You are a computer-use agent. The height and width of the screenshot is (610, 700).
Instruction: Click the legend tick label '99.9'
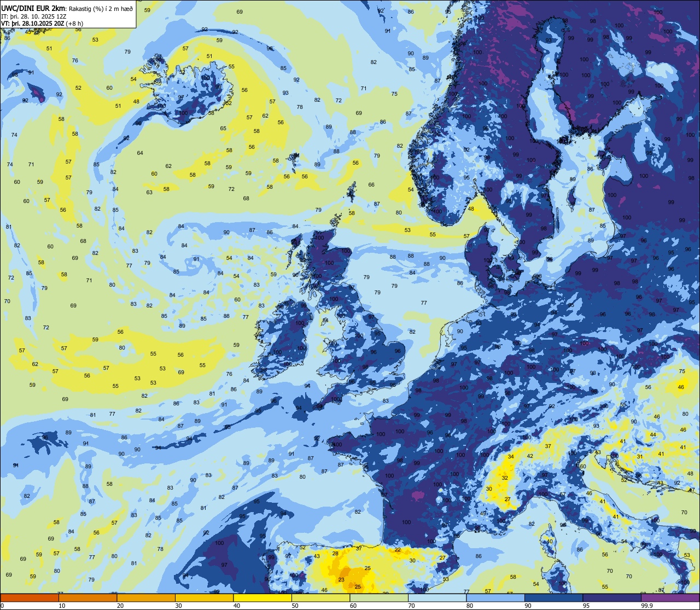pos(647,606)
